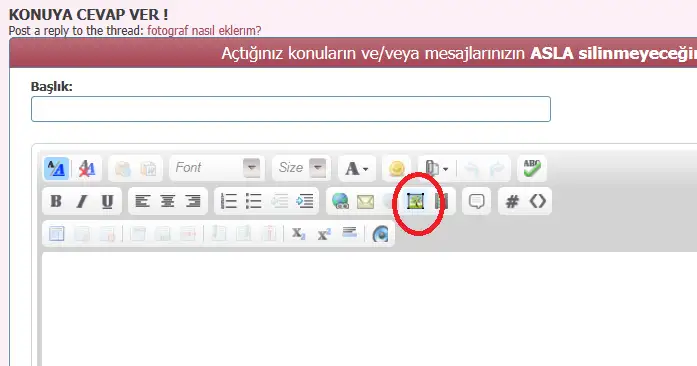Click the remove text formatting icon
This screenshot has width=697, height=366.
[87, 169]
